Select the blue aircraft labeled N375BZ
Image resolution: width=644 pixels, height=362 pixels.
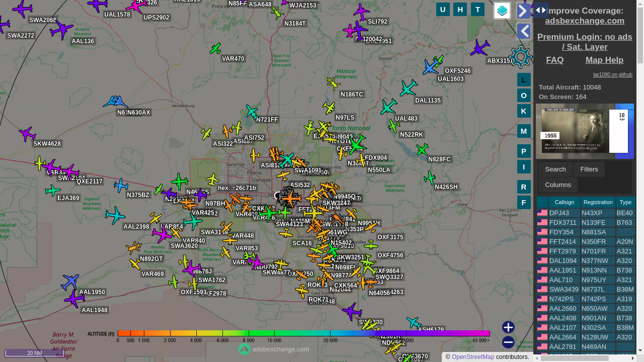click(x=121, y=186)
